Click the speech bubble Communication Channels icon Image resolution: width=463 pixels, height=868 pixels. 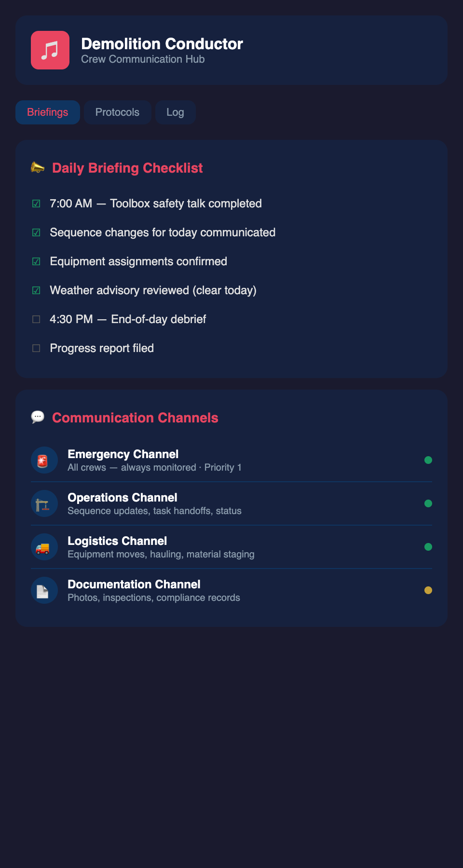click(38, 417)
